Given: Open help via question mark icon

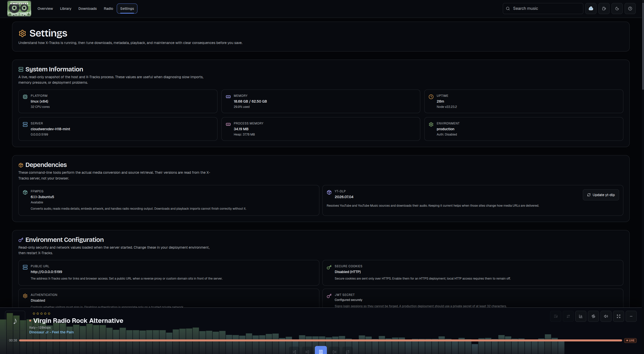Looking at the screenshot, I should [x=630, y=9].
